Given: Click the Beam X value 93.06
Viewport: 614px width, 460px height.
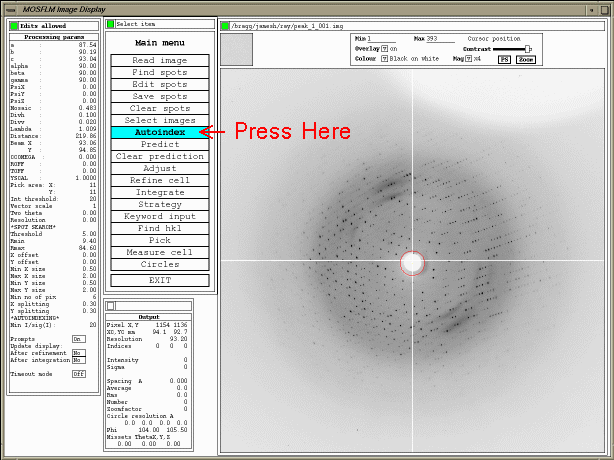Looking at the screenshot, I should [88, 143].
